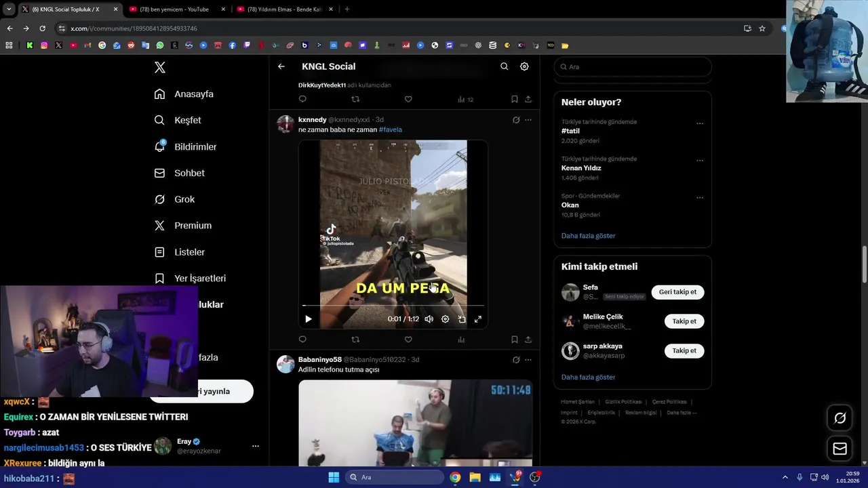
Task: Open Bildirimler in the sidebar
Action: (x=186, y=146)
